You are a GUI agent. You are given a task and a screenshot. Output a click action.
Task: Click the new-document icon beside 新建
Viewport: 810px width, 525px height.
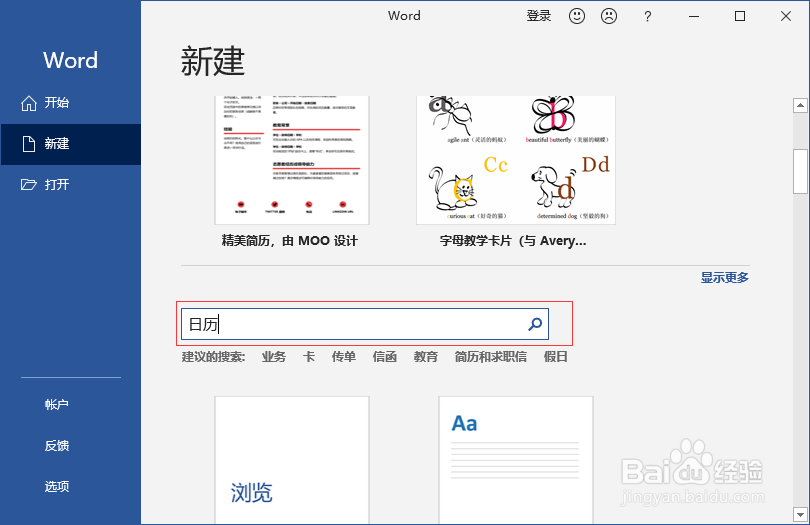coord(28,144)
